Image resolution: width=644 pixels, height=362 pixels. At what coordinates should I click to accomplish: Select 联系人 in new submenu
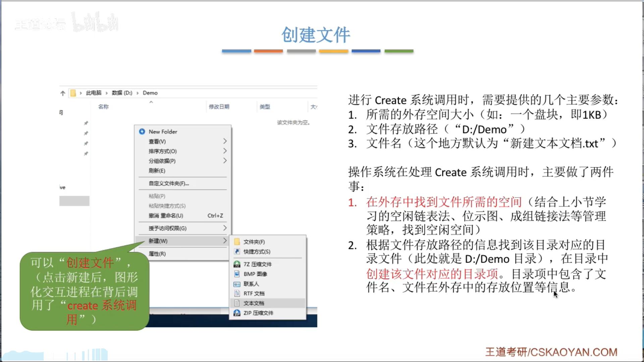pyautogui.click(x=268, y=284)
